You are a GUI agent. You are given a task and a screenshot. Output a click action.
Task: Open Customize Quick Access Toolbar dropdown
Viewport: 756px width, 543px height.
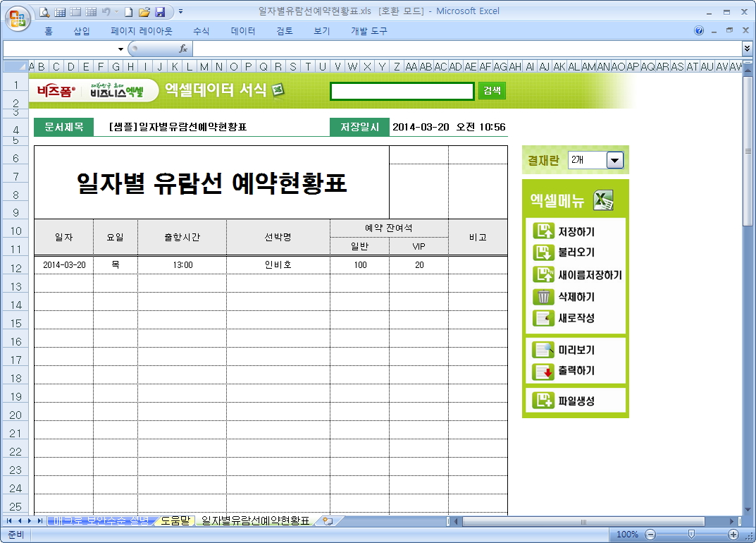click(x=181, y=11)
